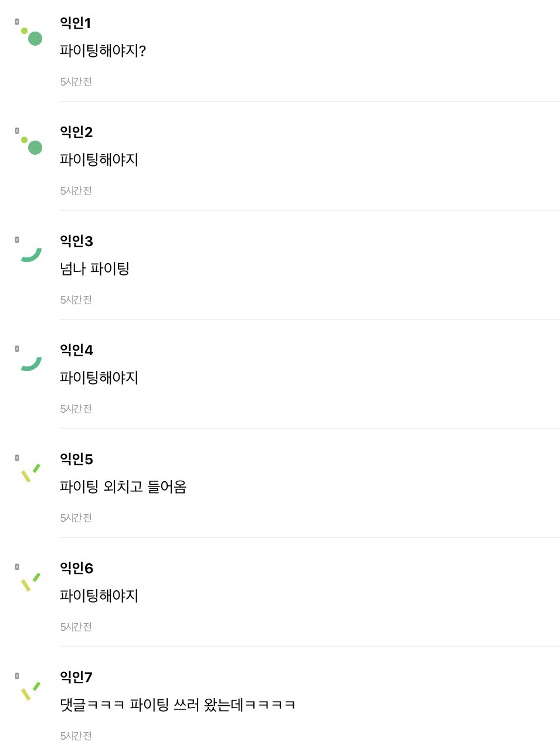The image size is (560, 748).
Task: Select the comment "넘나 파이팅"
Action: tap(94, 269)
